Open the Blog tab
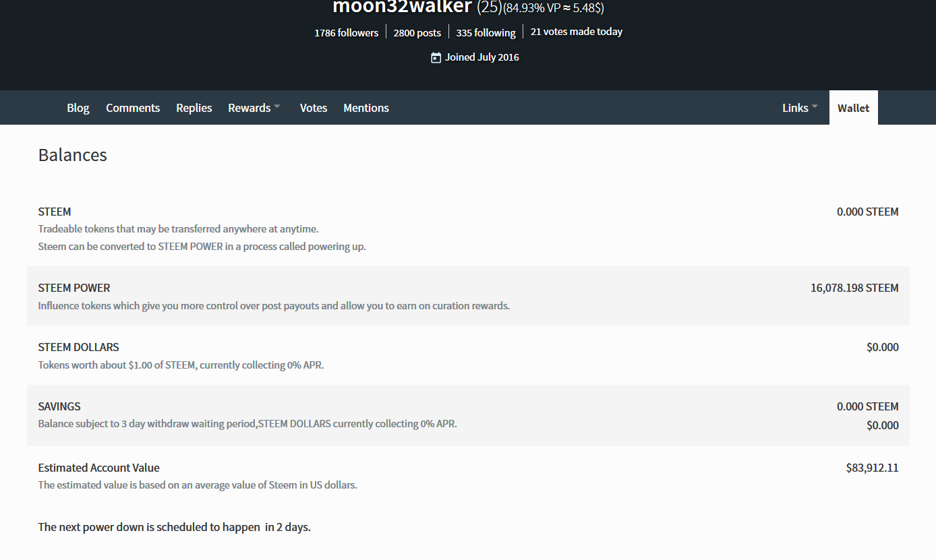This screenshot has height=560, width=936. 78,108
